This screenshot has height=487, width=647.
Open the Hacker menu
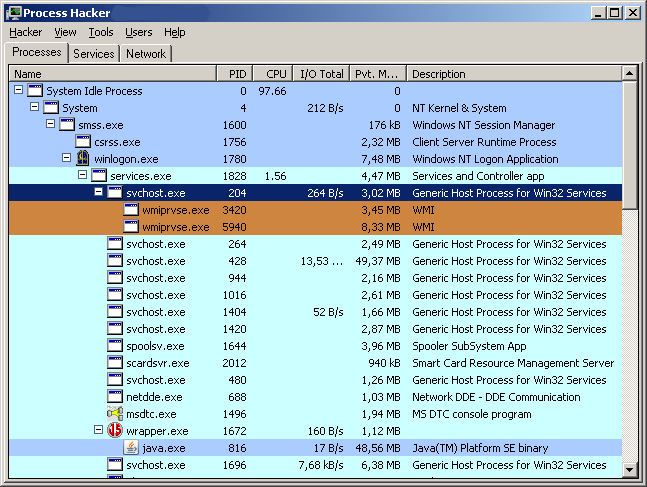[26, 32]
